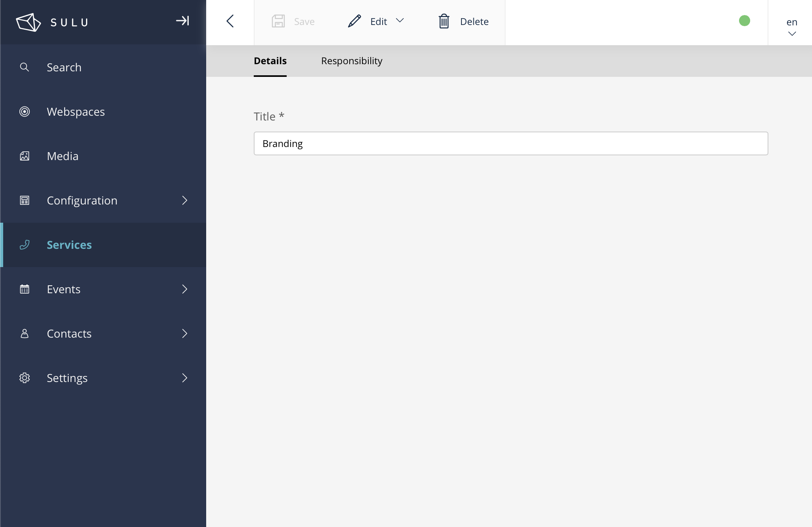Open the Edit dropdown chevron
812x527 pixels.
click(x=400, y=21)
